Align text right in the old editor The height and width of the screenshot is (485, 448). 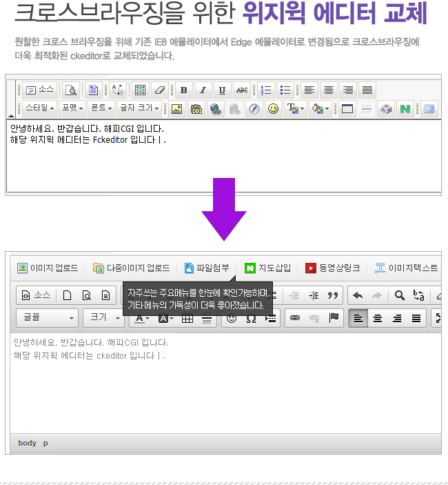[348, 90]
